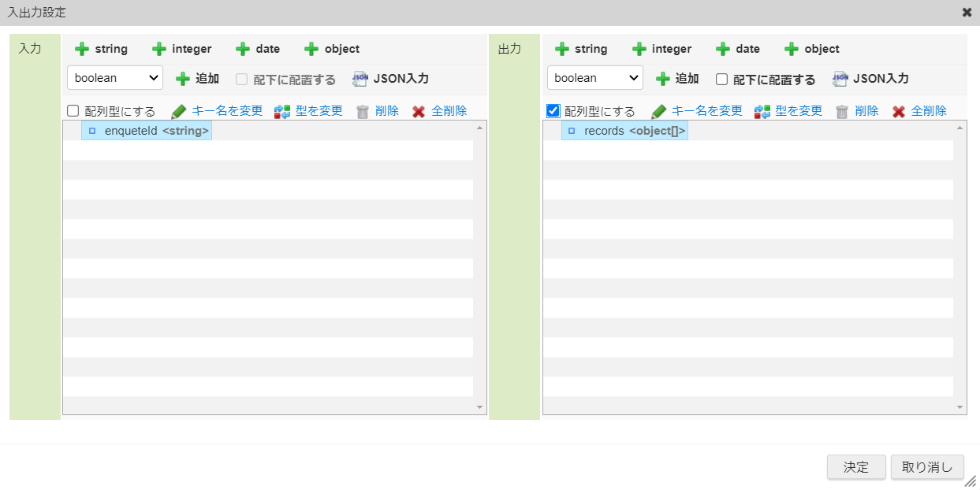The height and width of the screenshot is (490, 980).
Task: Toggle 配下に配置する in the 出力 panel
Action: [721, 80]
